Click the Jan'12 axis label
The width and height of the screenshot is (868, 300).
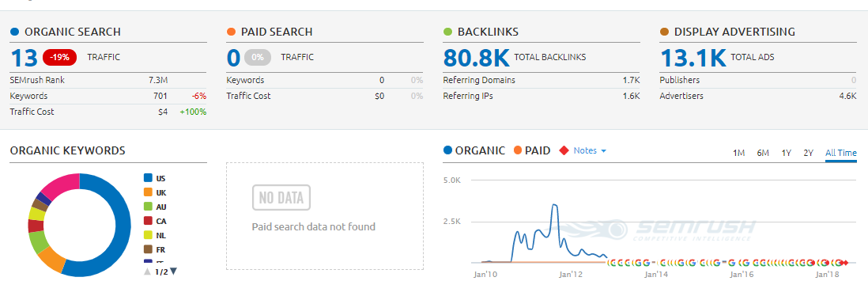(x=570, y=274)
